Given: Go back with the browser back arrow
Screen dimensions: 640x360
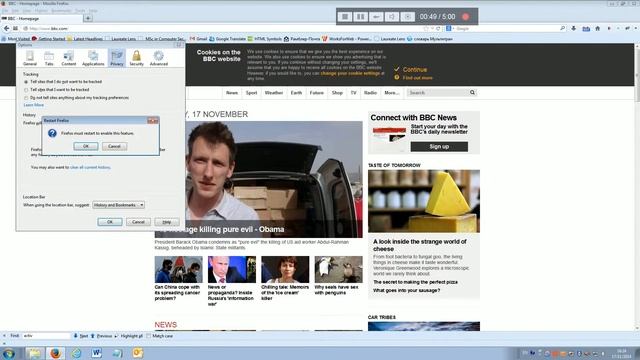Looking at the screenshot, I should [7, 29].
